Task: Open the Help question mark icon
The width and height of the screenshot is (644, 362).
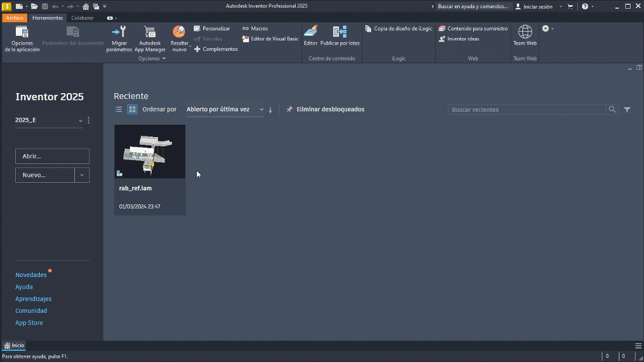Action: coord(585,6)
